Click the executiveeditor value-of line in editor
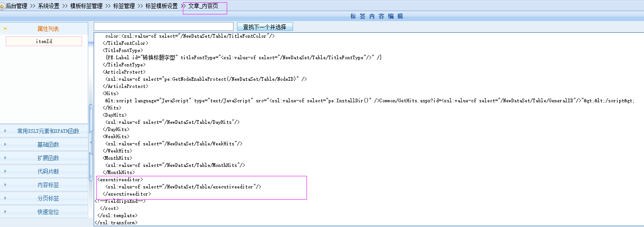Image resolution: width=644 pixels, height=227 pixels. tap(183, 187)
